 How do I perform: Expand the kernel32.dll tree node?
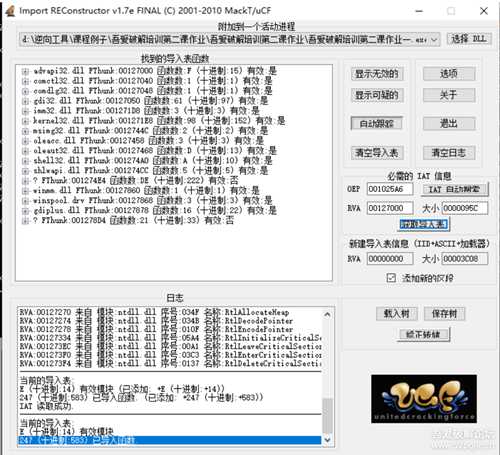25,121
